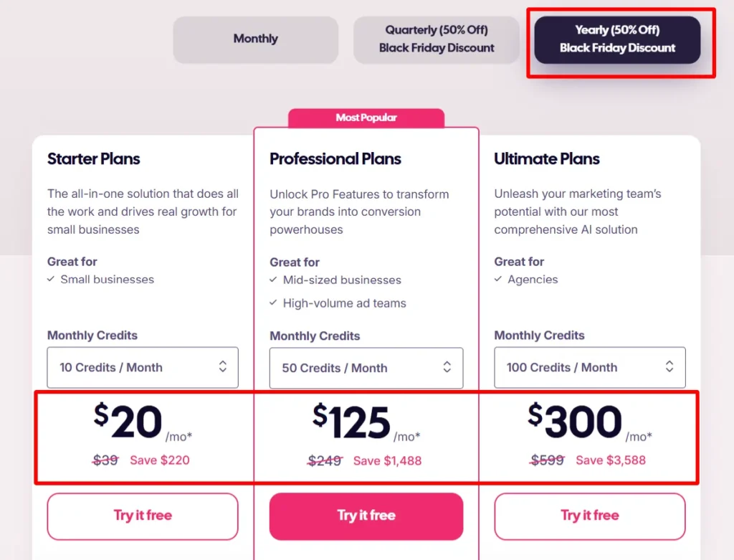Click Try it free under Professional Plans
The width and height of the screenshot is (734, 560).
coord(366,516)
